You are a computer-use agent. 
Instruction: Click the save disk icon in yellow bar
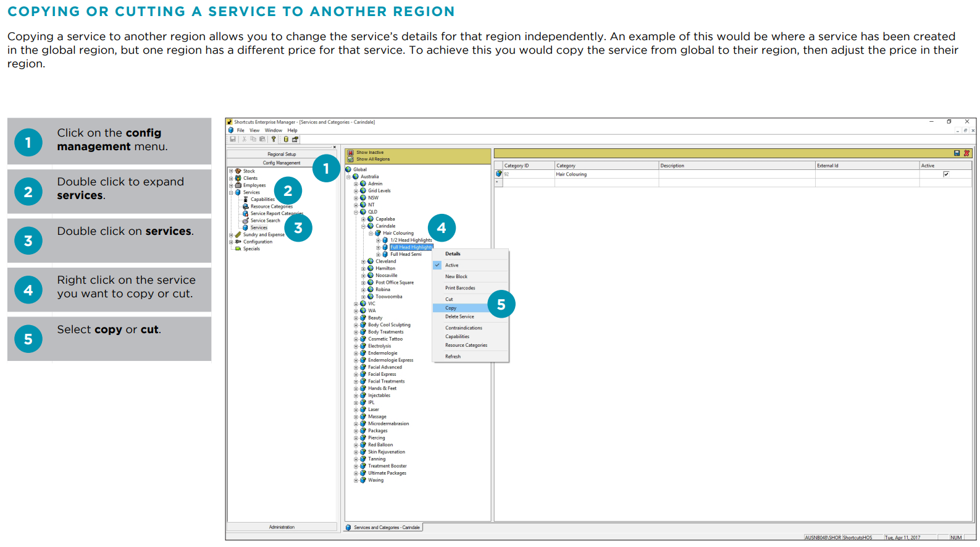click(x=957, y=153)
